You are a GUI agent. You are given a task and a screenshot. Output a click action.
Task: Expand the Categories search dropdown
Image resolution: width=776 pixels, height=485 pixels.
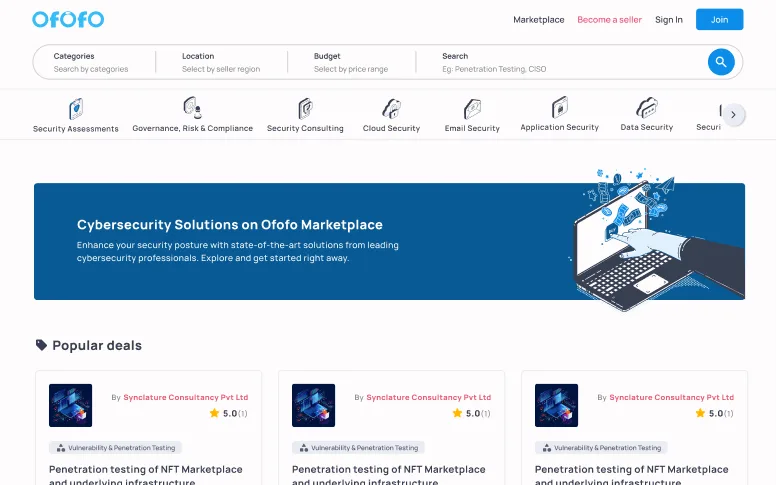[94, 62]
